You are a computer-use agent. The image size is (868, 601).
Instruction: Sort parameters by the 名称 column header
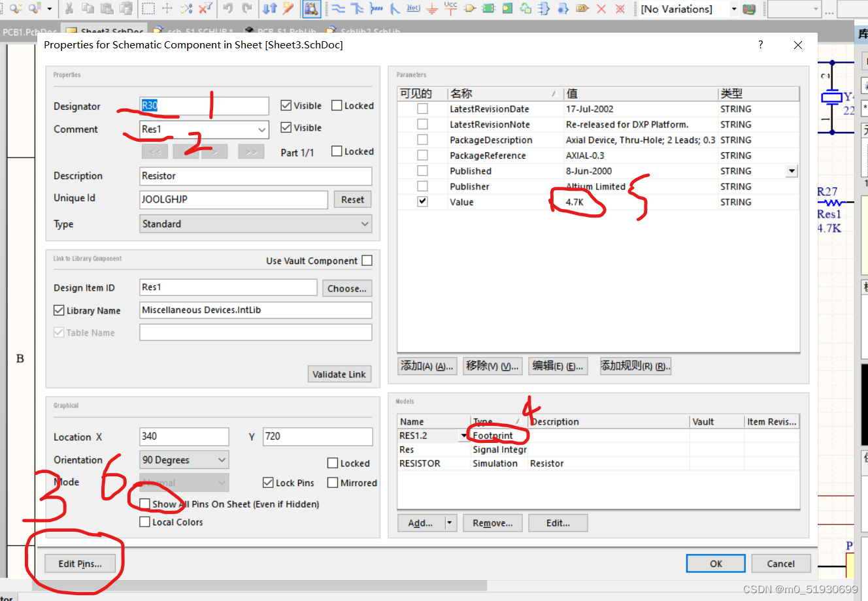[x=505, y=93]
